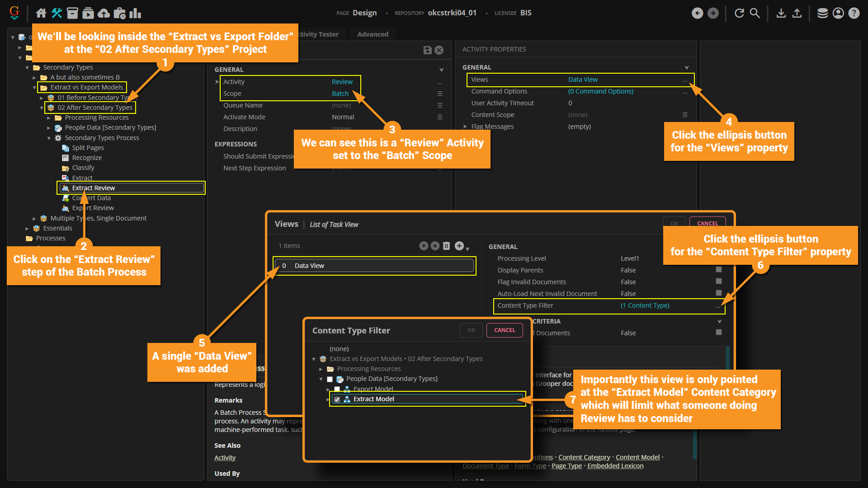Image resolution: width=868 pixels, height=488 pixels.
Task: Click the Design tools icon
Action: (57, 13)
